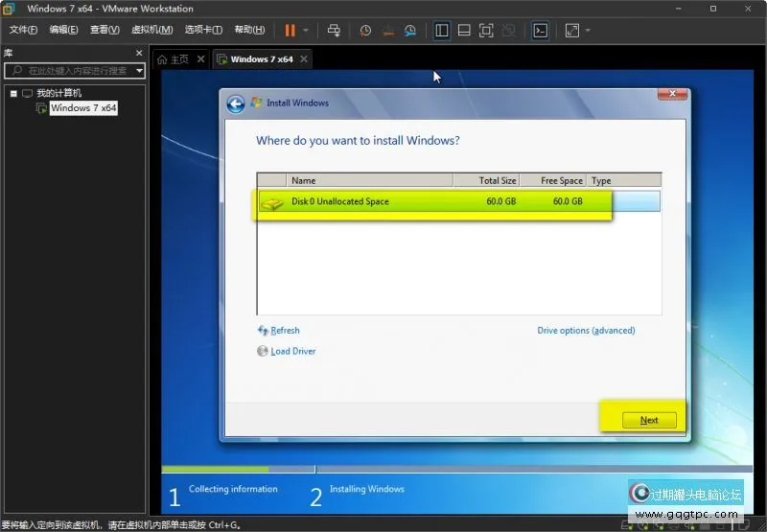Click the back arrow in Install Windows

[x=236, y=104]
